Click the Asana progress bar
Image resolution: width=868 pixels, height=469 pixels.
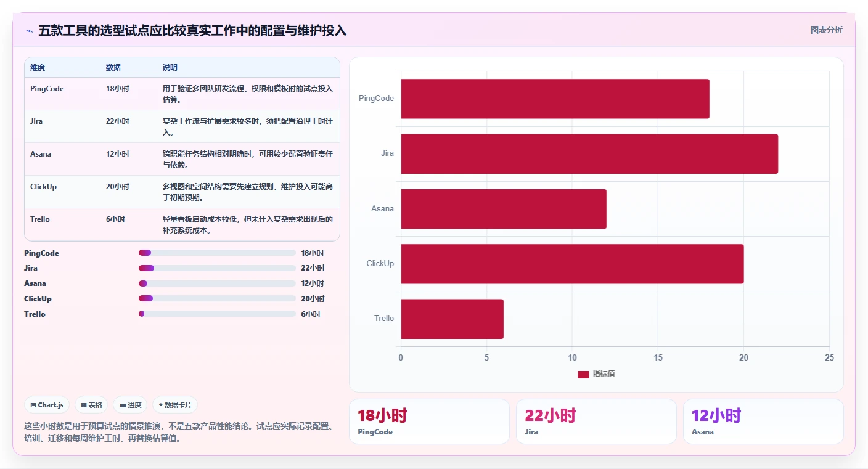(217, 283)
